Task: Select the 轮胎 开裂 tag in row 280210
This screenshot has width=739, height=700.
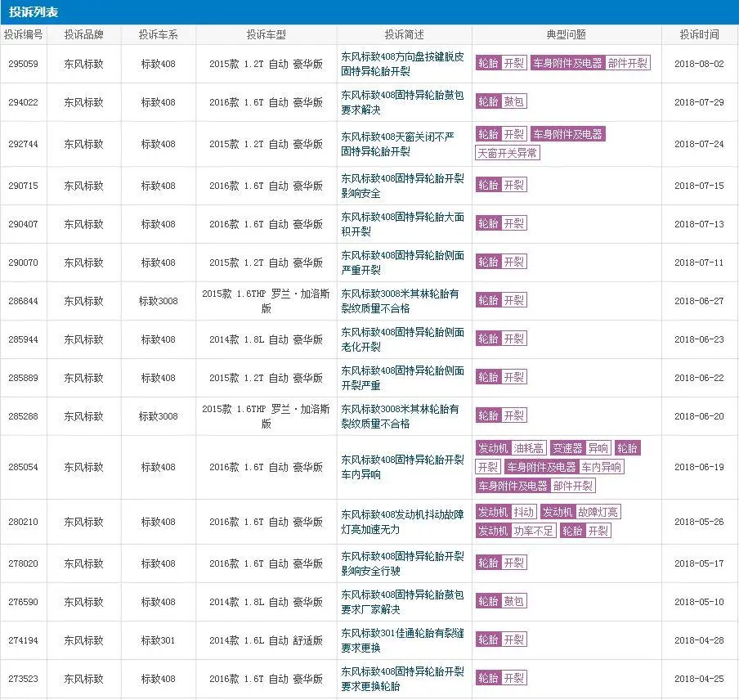Action: [585, 531]
